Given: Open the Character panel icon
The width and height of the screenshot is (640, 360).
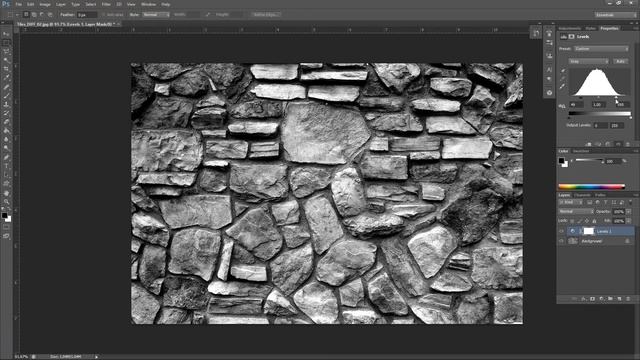Looking at the screenshot, I should [x=549, y=70].
